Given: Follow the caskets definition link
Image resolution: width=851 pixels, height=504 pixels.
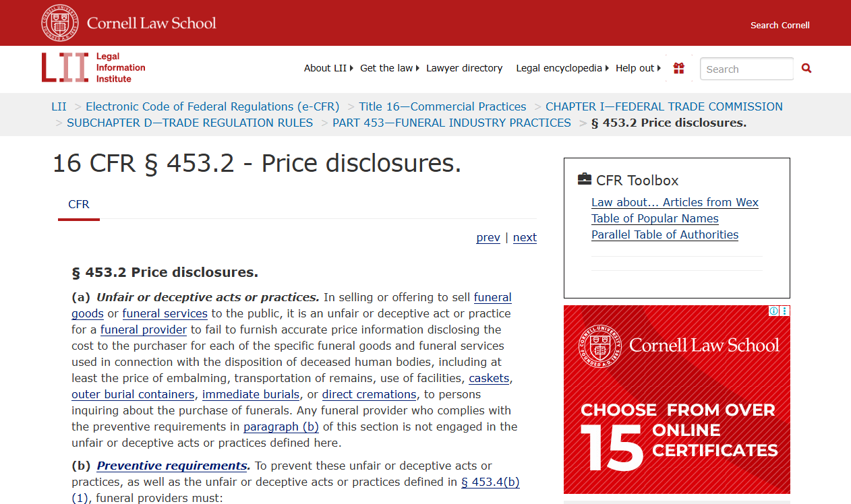Looking at the screenshot, I should [489, 378].
